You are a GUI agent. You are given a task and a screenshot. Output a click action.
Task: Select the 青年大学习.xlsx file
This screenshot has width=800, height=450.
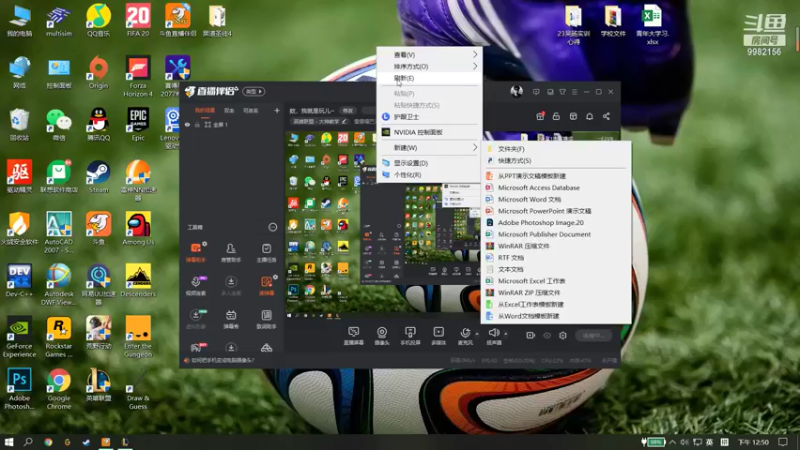(652, 23)
